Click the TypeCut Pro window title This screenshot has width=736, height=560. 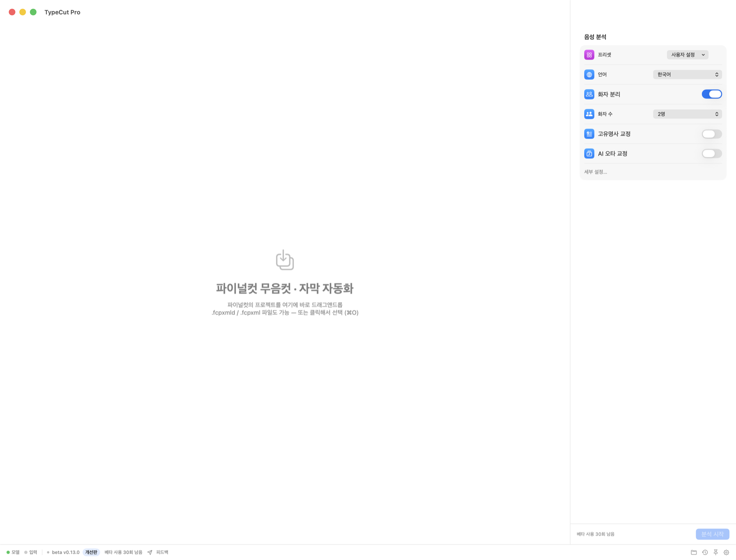[62, 12]
